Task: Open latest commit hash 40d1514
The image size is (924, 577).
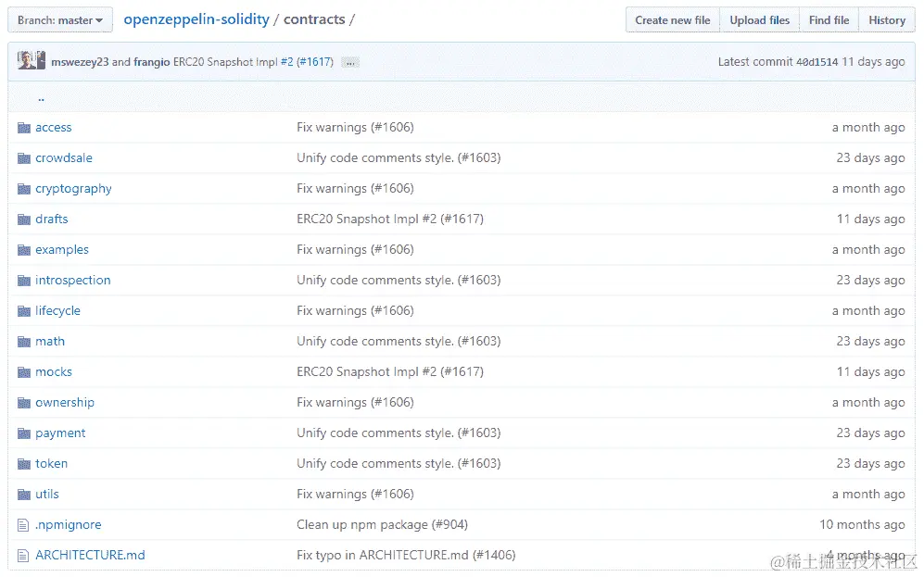Action: point(816,62)
